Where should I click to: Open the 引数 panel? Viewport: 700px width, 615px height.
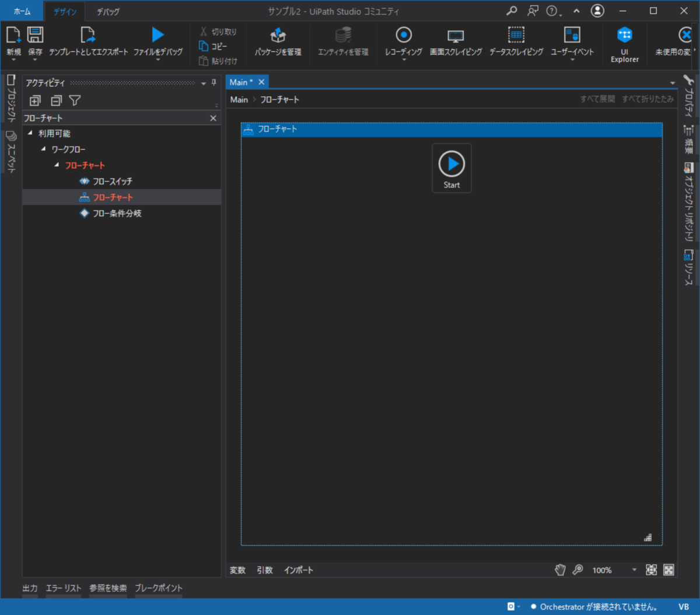[x=265, y=570]
